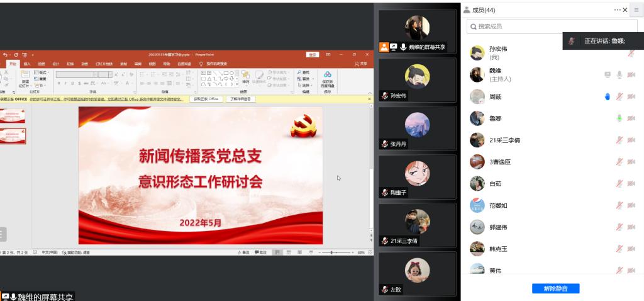This screenshot has height=301, width=644.
Task: Click 周颖's raised blue hand icon
Action: tap(608, 96)
